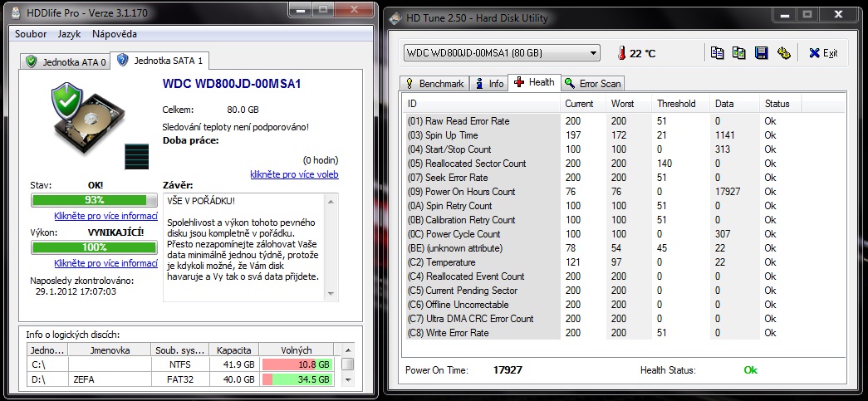Click the Soub. sys... column header

pyautogui.click(x=180, y=350)
